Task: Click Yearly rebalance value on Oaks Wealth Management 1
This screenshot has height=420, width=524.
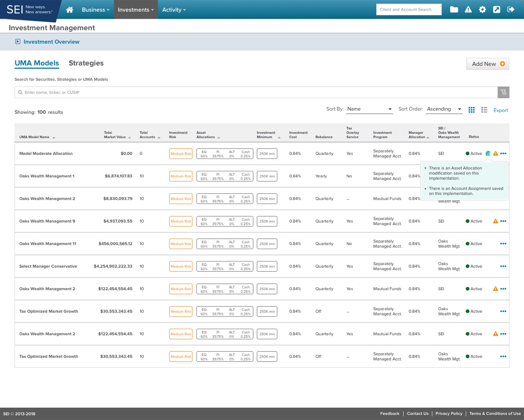Action: [x=321, y=176]
